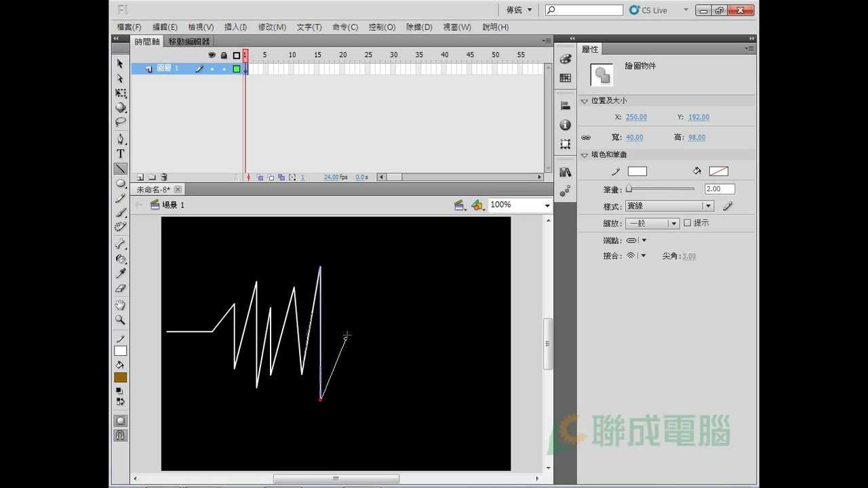Open the Info panel icon
The image size is (868, 488).
point(566,125)
